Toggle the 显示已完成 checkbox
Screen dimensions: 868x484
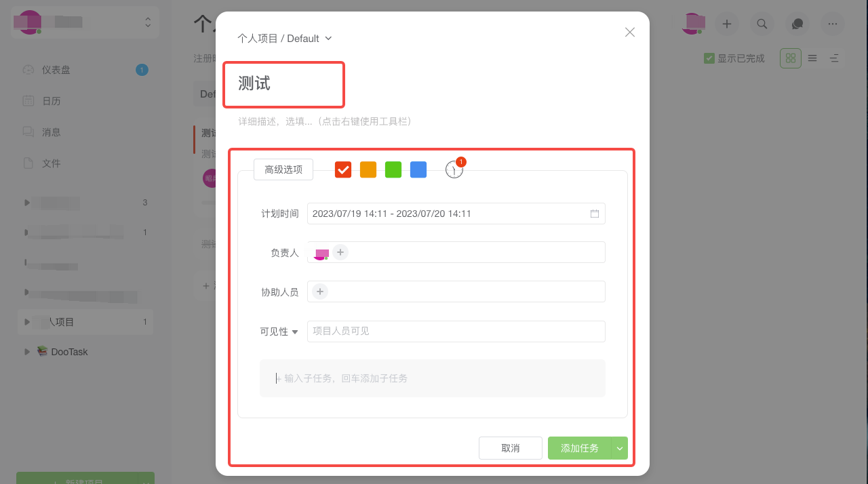(709, 58)
